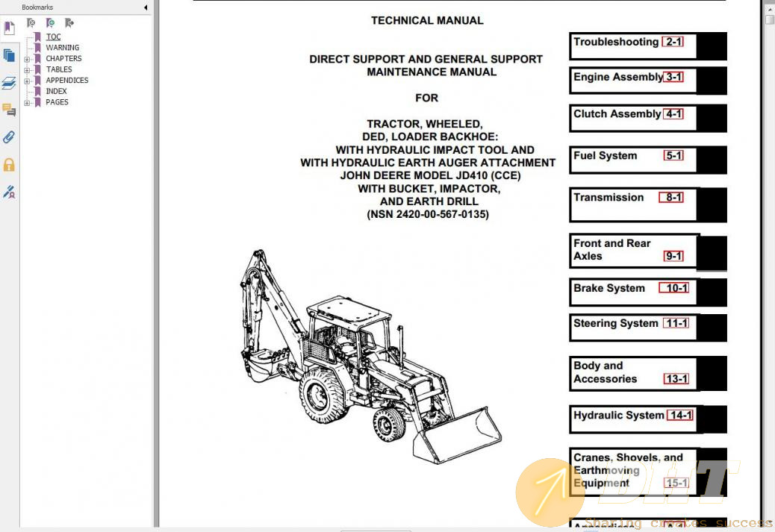
Task: Select the TABLES bookmark label
Action: [x=59, y=69]
